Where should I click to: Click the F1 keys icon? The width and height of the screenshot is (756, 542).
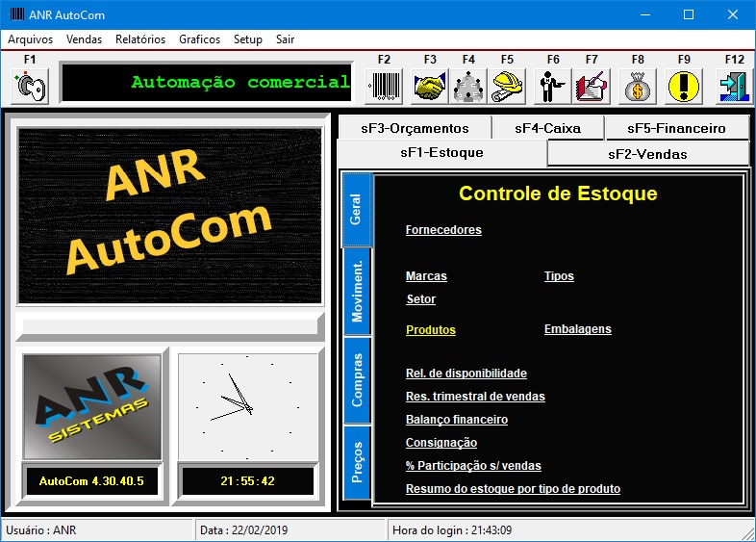[x=30, y=87]
